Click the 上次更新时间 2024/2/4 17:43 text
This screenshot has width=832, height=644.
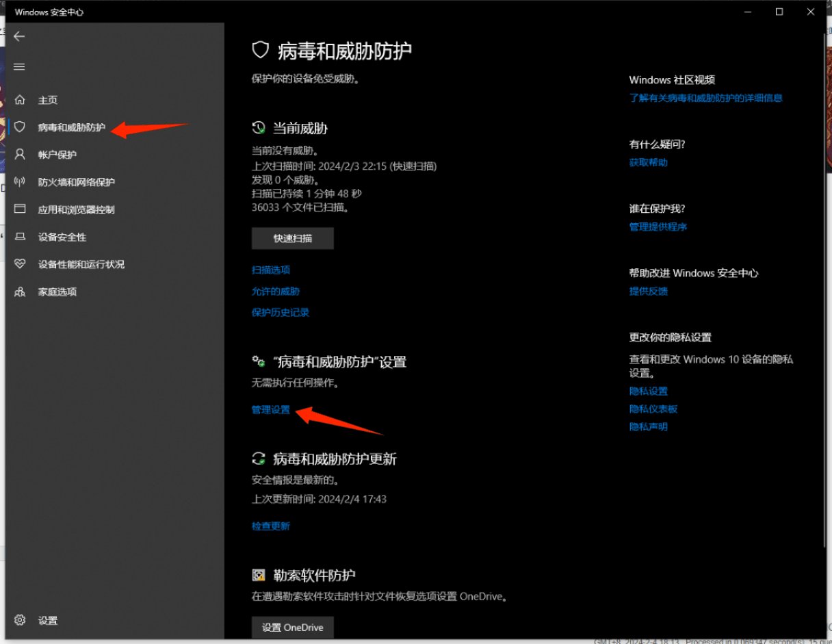[x=319, y=499]
